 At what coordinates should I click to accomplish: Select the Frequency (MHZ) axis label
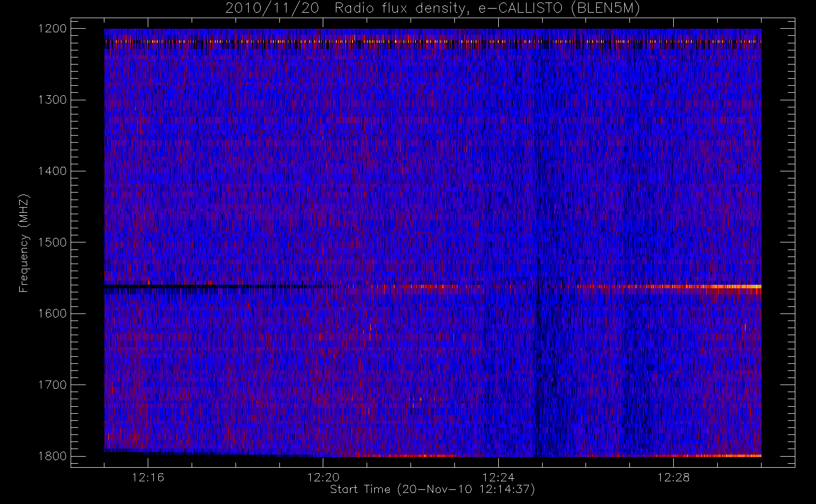pos(24,243)
